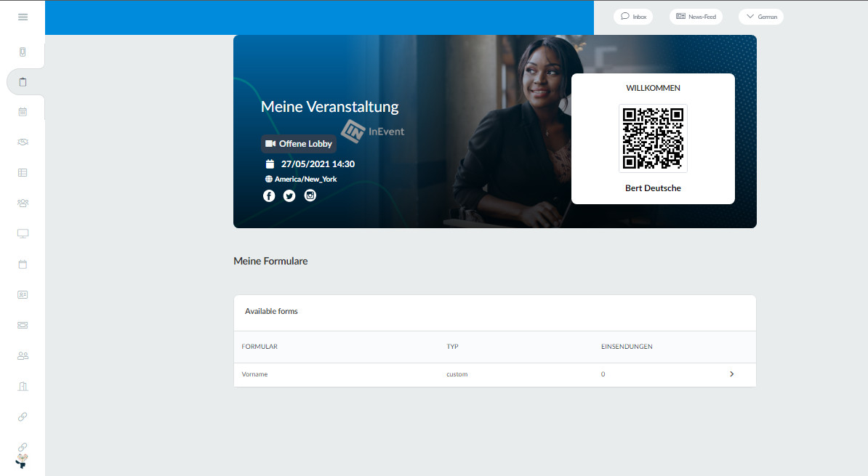Select the two-person icon in the sidebar
The width and height of the screenshot is (868, 476).
tap(23, 356)
